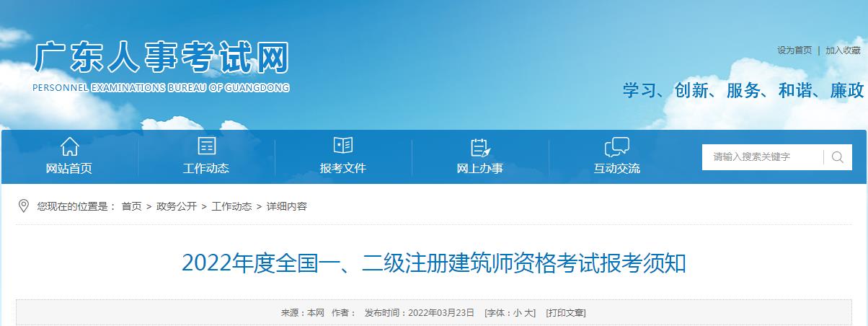The image size is (868, 326).
Task: Click the 加入收藏 link
Action: click(x=843, y=50)
